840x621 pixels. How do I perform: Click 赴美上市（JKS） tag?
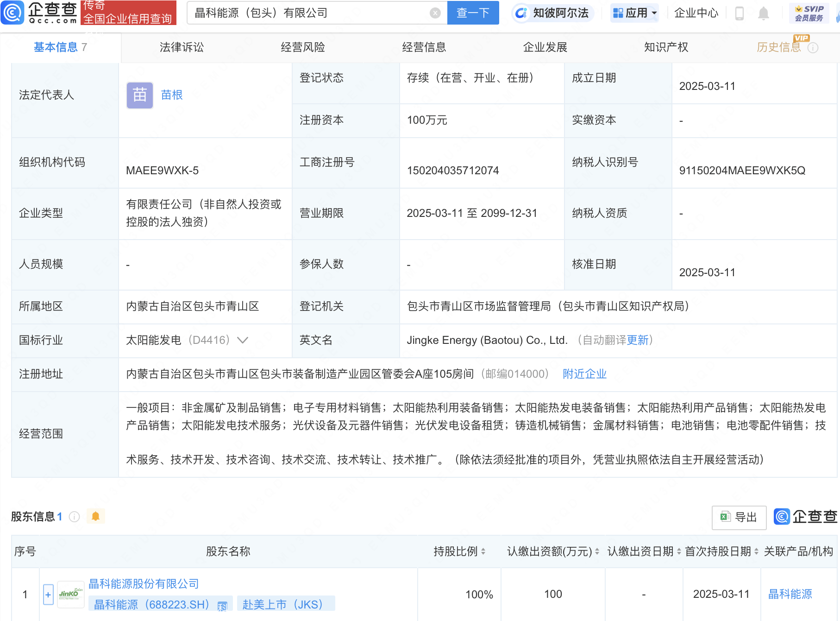coord(286,604)
